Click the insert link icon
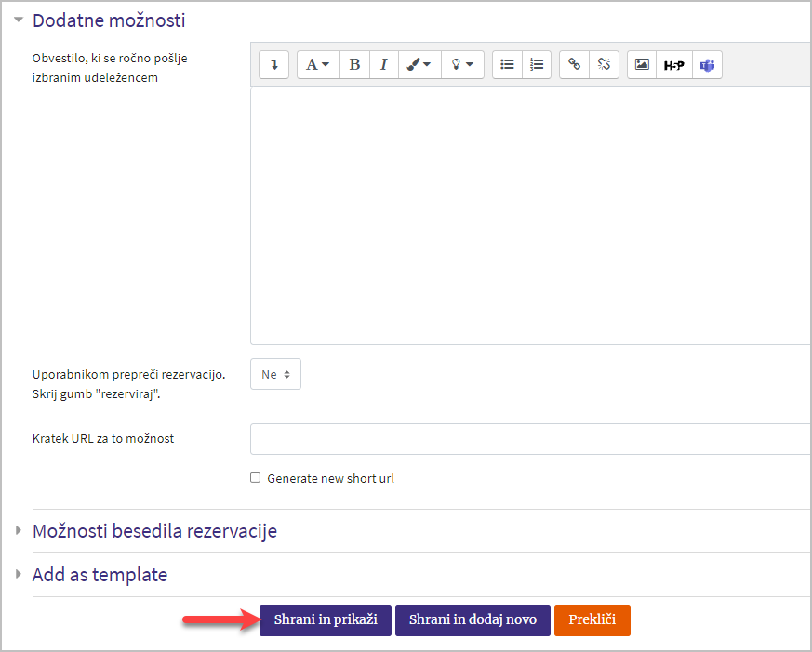The width and height of the screenshot is (812, 652). (x=574, y=65)
